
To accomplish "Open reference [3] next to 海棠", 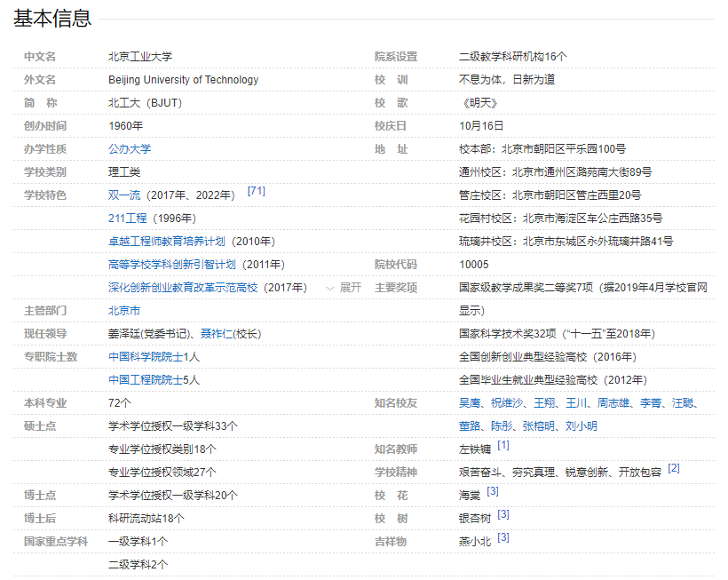I will point(493,491).
